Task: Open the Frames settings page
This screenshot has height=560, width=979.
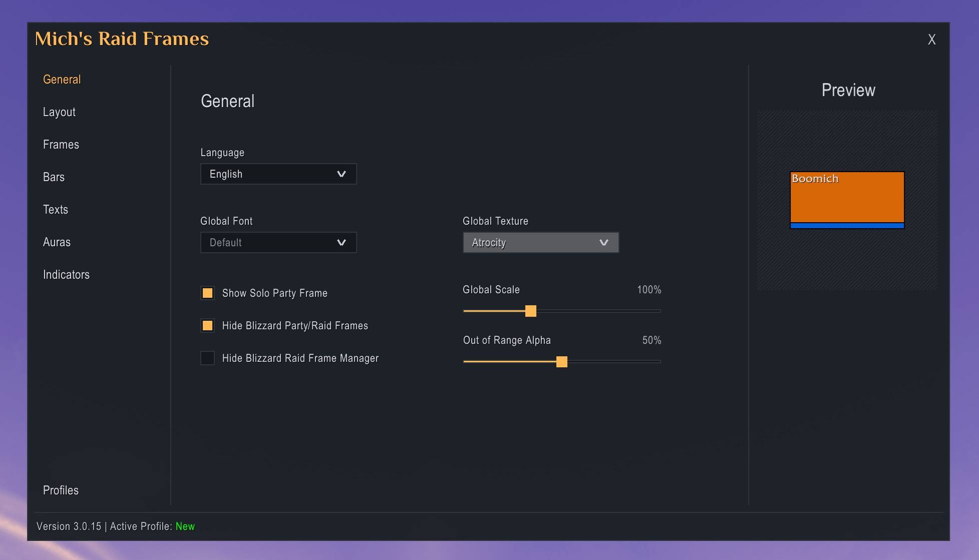Action: pos(61,145)
